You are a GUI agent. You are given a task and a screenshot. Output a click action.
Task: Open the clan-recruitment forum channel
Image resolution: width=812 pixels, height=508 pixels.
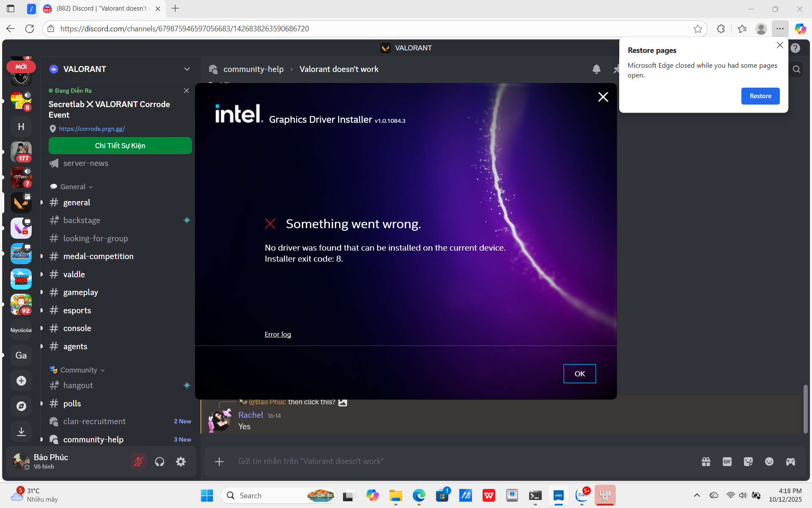[x=94, y=421]
